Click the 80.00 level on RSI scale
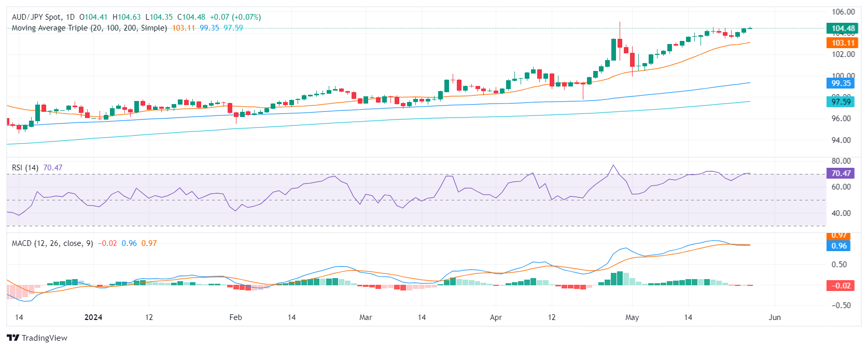Viewport: 868px width, 349px height. tap(841, 161)
